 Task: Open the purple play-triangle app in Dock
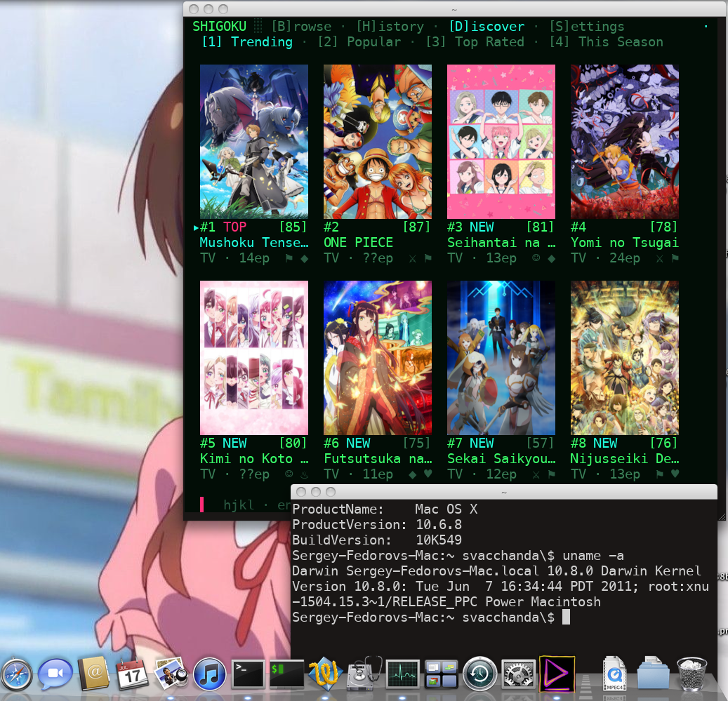(557, 674)
